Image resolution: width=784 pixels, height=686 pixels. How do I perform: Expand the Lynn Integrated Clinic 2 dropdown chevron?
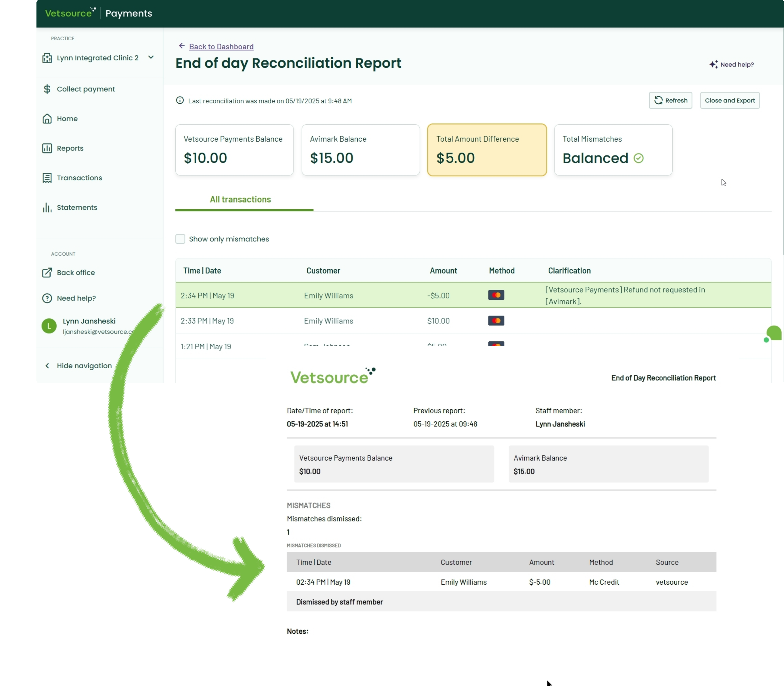151,57
